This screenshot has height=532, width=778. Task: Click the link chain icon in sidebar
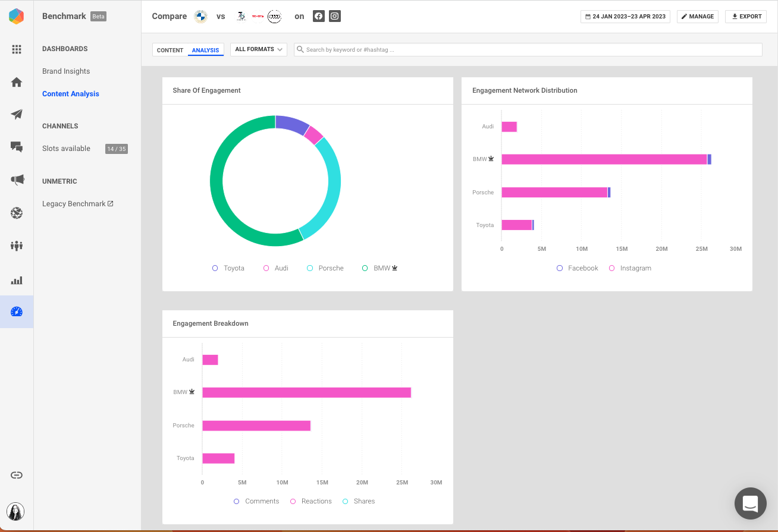[x=17, y=475]
